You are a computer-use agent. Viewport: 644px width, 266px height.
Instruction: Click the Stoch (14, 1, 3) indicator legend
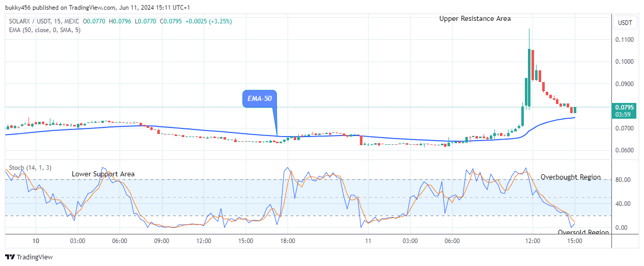[30, 168]
